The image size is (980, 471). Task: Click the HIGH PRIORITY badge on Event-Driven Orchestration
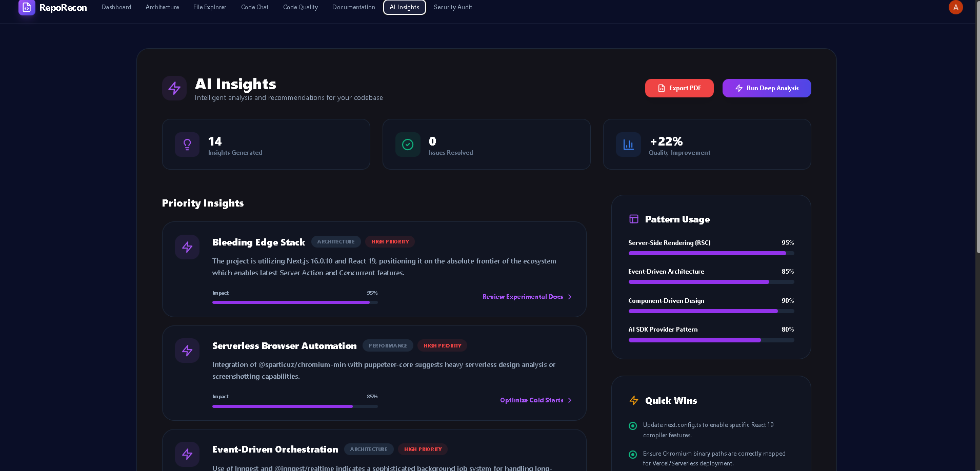pyautogui.click(x=423, y=449)
